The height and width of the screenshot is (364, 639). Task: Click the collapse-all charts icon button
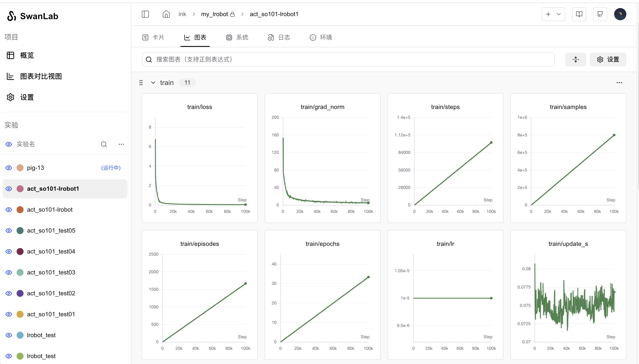coord(576,60)
